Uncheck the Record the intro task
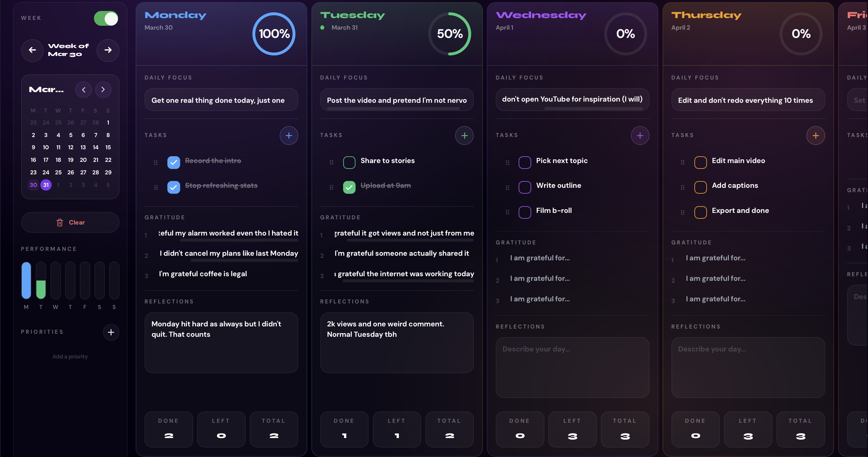868x457 pixels. coord(174,162)
